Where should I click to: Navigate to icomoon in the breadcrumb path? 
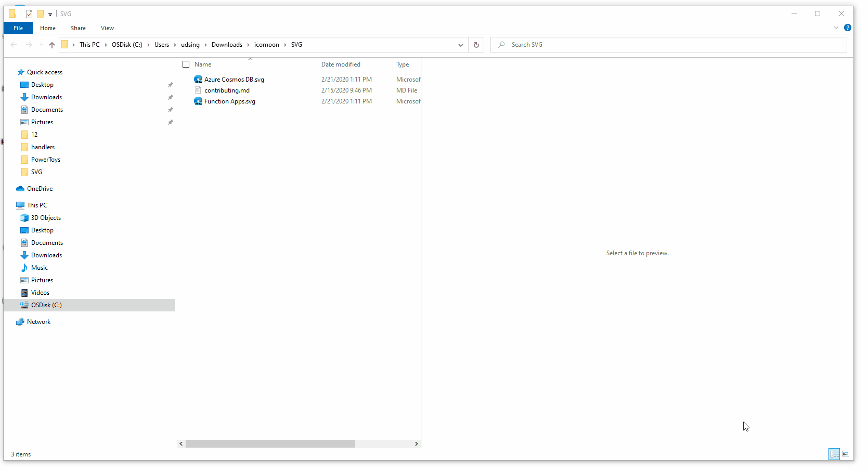tap(266, 45)
